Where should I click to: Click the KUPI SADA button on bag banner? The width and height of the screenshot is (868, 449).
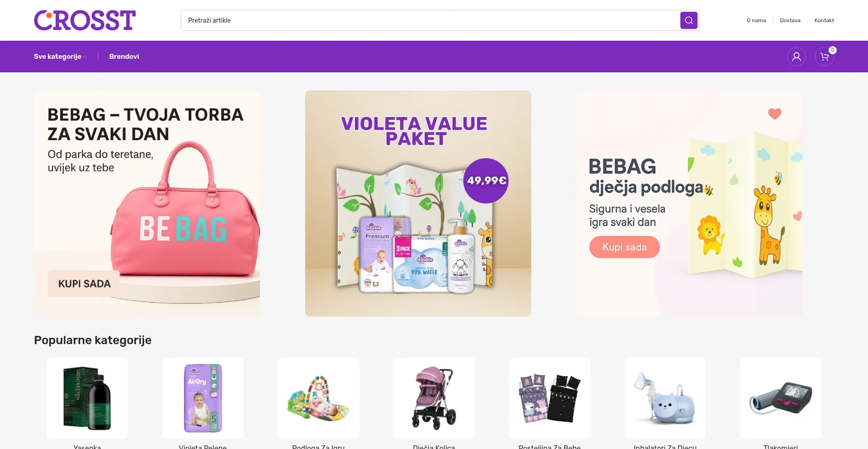pyautogui.click(x=84, y=284)
